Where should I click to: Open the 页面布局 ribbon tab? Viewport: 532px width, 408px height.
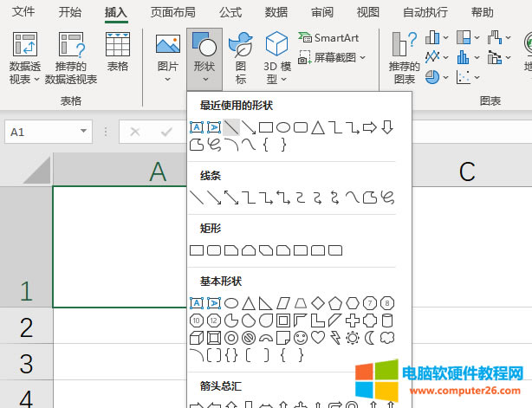coord(172,12)
